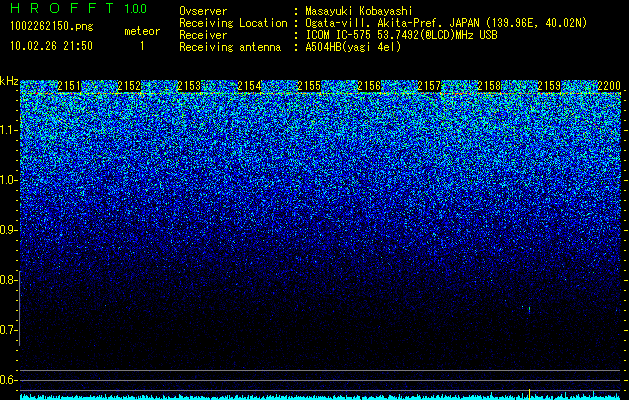
Task: Click the meteor count value 1
Action: [142, 46]
